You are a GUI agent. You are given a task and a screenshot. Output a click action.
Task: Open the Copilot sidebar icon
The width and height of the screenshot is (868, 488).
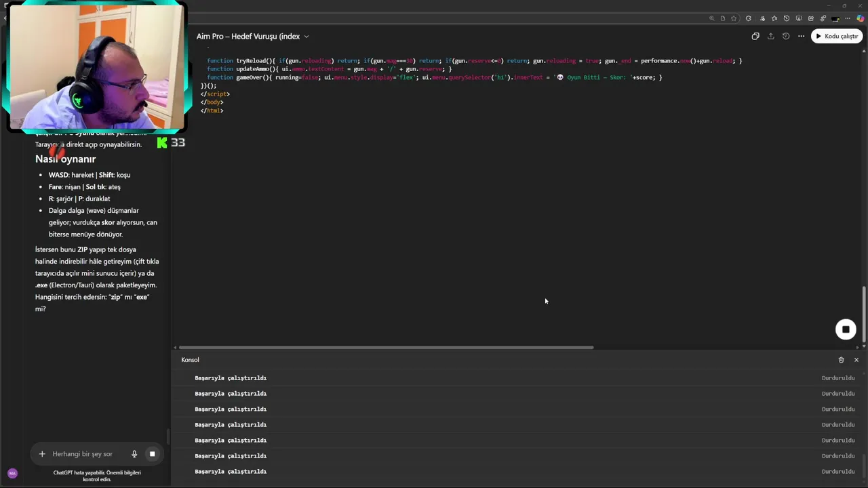pos(860,18)
